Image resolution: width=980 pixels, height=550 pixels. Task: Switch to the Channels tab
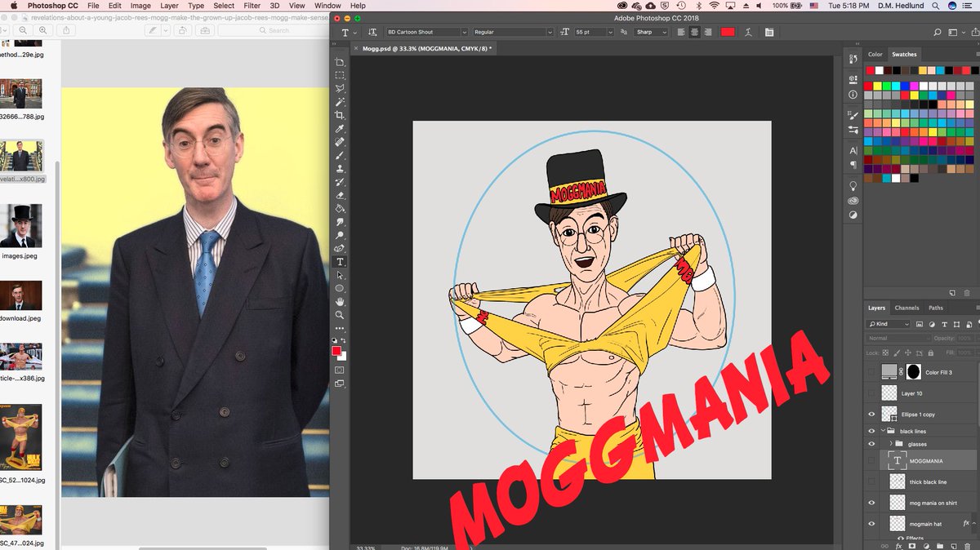tap(906, 308)
